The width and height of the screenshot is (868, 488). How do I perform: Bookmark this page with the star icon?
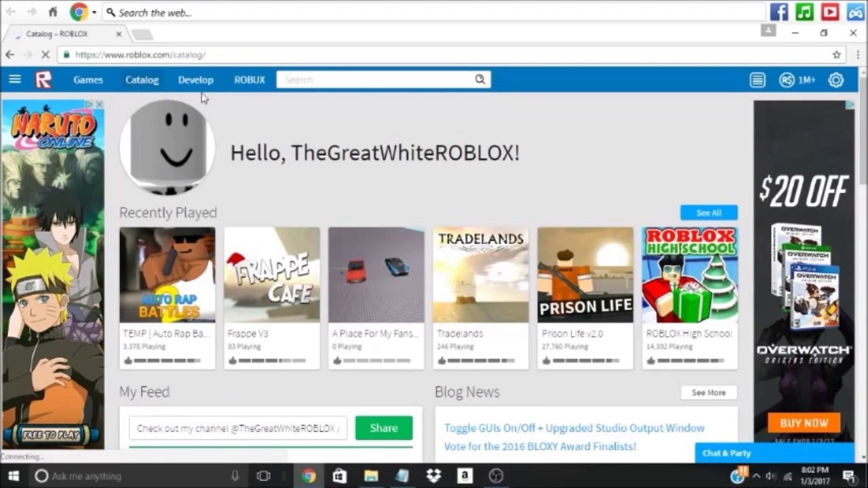pyautogui.click(x=837, y=54)
